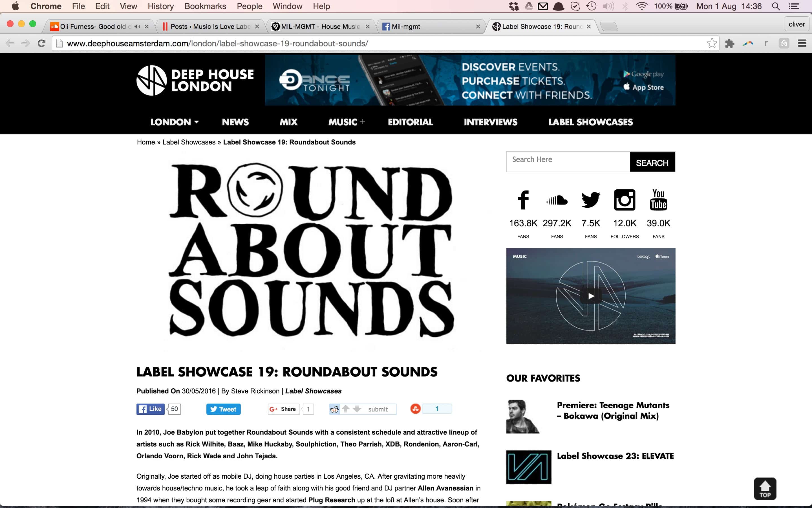Bookmark this page with the star icon
Screen dimensions: 812x508
[712, 43]
